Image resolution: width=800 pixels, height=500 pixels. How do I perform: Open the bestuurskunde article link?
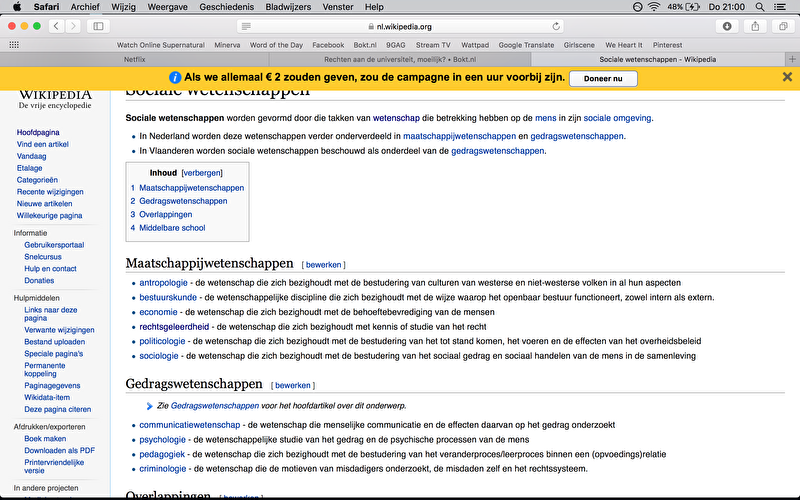click(x=168, y=297)
